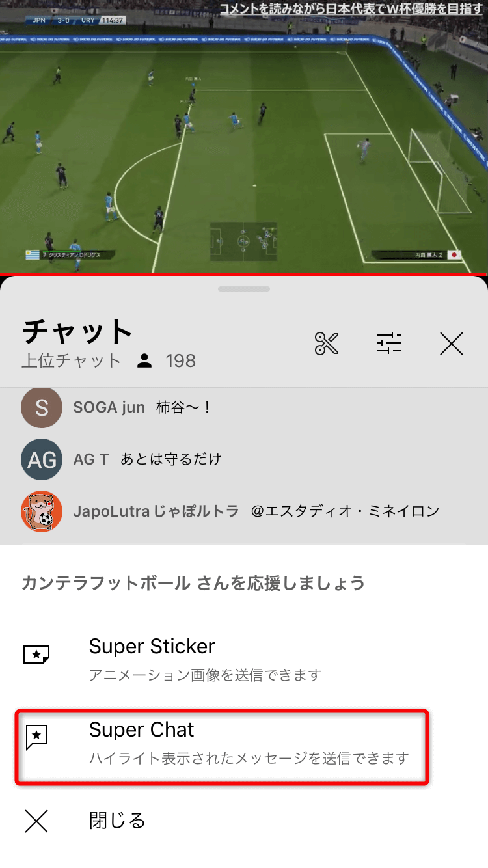Tap the JPN 3-0 URY scoreboard
The image size is (488, 868).
pyautogui.click(x=75, y=20)
